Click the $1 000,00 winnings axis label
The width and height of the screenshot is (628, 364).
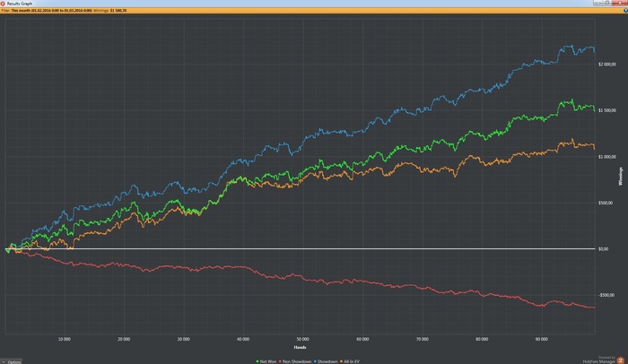coord(607,157)
